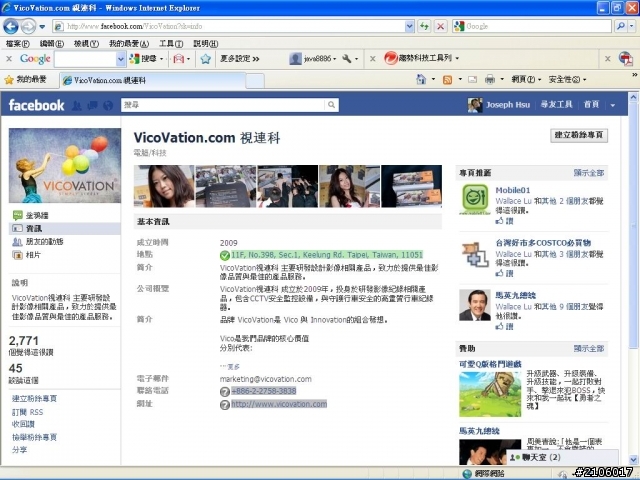Click the Facebook friend requests icon
The height and width of the screenshot is (480, 640).
pos(76,106)
